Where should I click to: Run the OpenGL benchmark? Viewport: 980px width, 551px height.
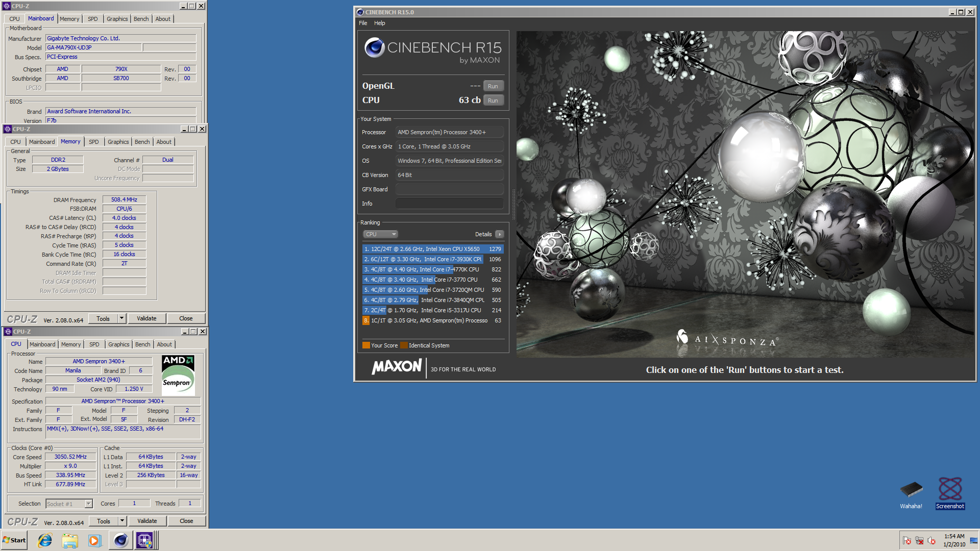pos(493,86)
